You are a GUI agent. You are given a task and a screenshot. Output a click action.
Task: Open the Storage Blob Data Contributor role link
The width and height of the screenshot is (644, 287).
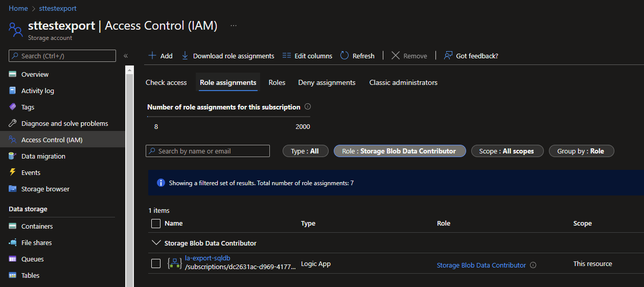point(481,265)
